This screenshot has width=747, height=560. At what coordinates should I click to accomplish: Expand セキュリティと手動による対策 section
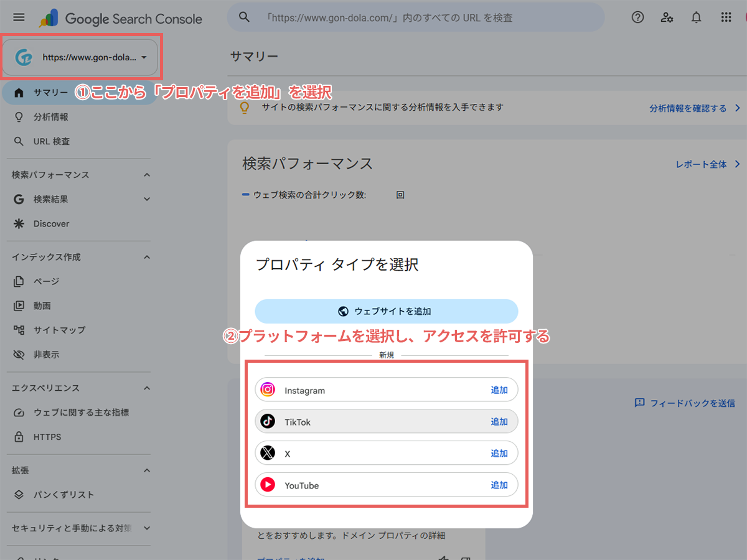(147, 528)
